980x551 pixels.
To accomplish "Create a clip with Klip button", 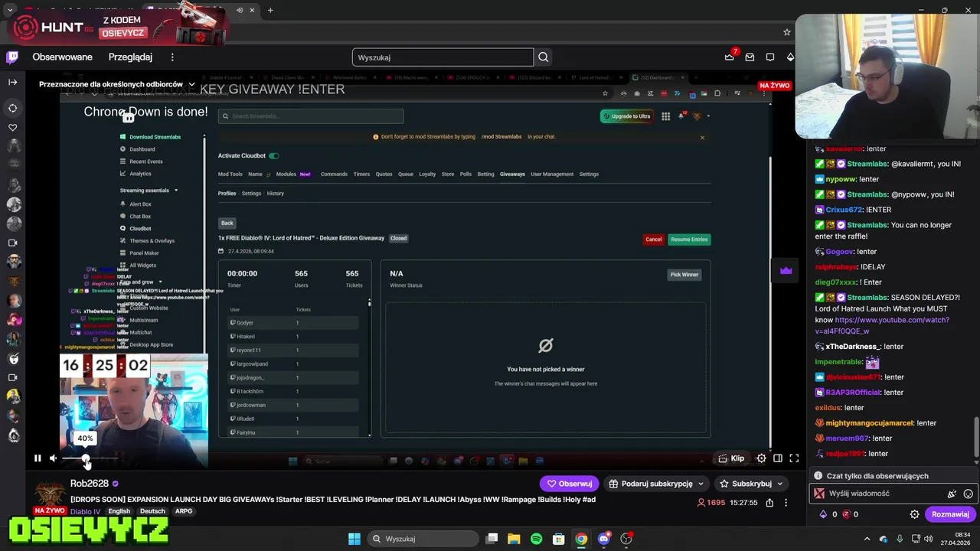I will click(x=731, y=458).
